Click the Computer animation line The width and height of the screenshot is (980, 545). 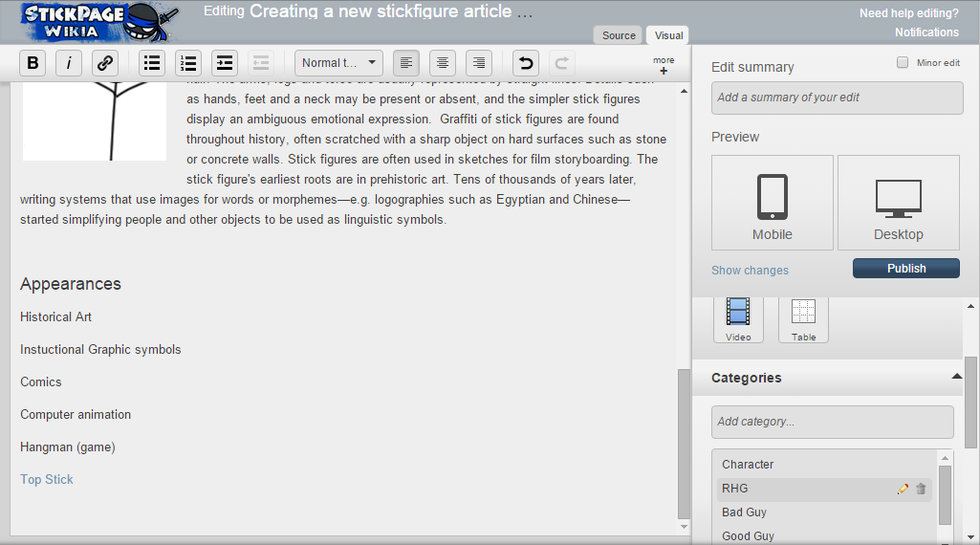point(76,414)
